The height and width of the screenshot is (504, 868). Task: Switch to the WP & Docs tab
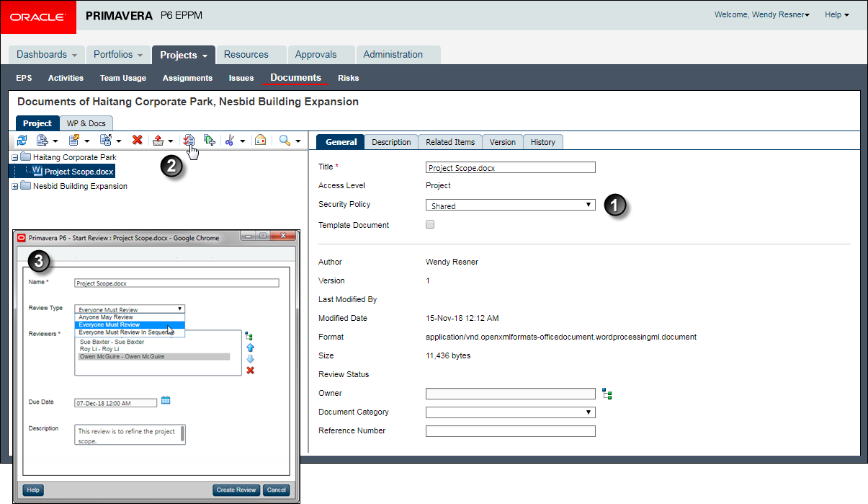[86, 123]
